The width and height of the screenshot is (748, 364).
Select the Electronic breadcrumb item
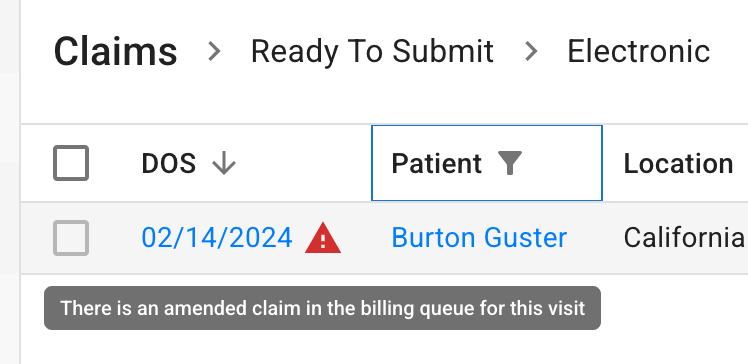coord(638,52)
